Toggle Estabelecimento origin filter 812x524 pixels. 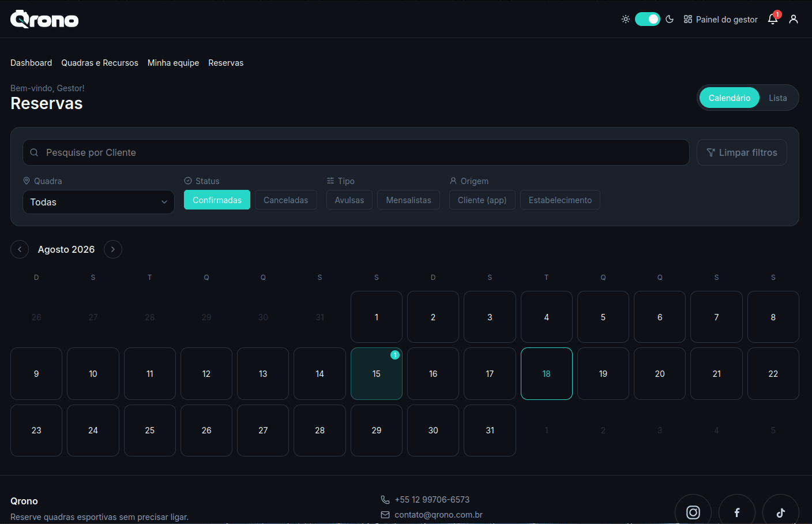(x=560, y=200)
